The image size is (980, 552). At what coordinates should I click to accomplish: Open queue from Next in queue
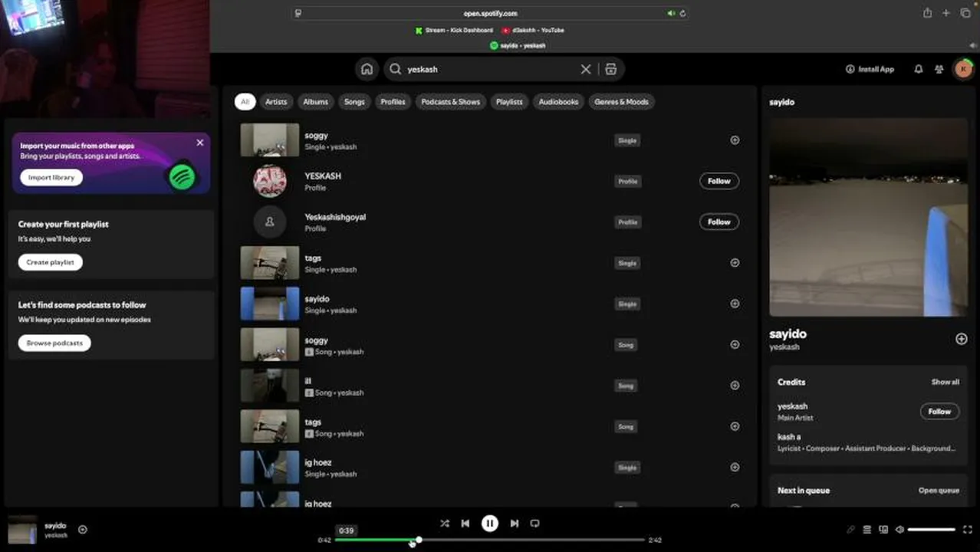tap(939, 491)
